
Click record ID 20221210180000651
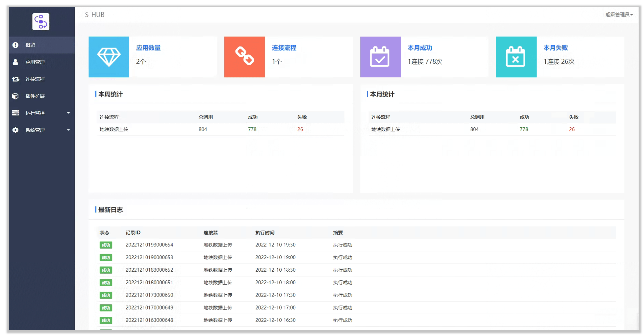149,283
